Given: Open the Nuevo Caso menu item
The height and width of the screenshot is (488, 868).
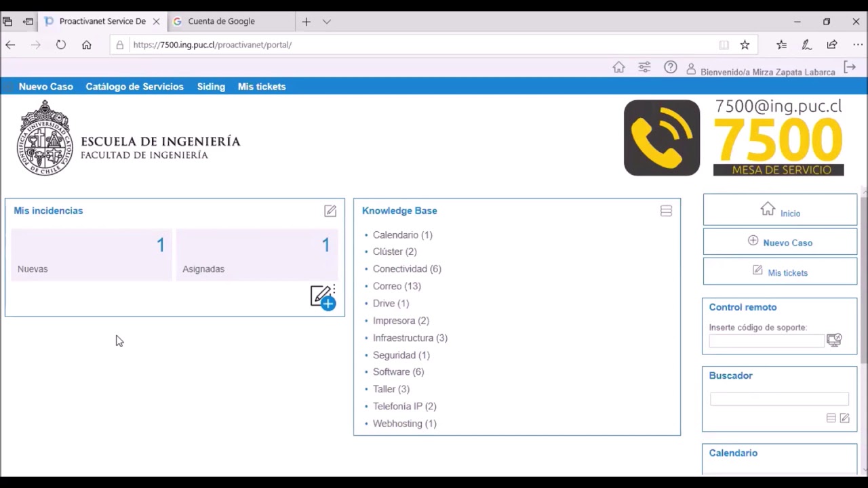Looking at the screenshot, I should [45, 87].
